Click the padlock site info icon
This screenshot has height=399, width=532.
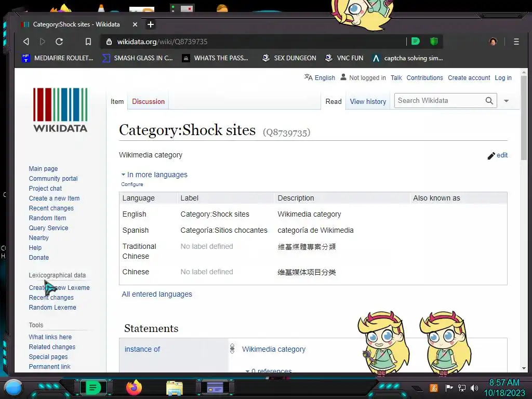pos(109,42)
